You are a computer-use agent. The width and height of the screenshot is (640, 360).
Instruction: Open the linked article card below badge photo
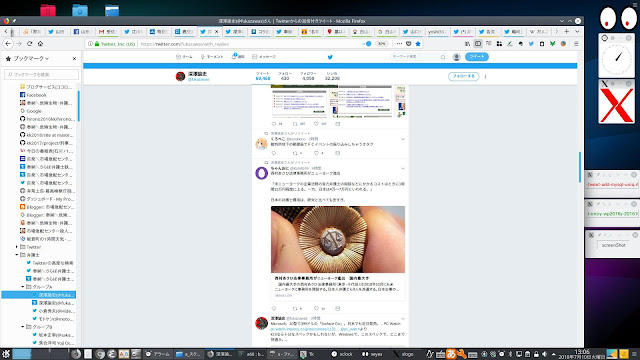point(338,286)
